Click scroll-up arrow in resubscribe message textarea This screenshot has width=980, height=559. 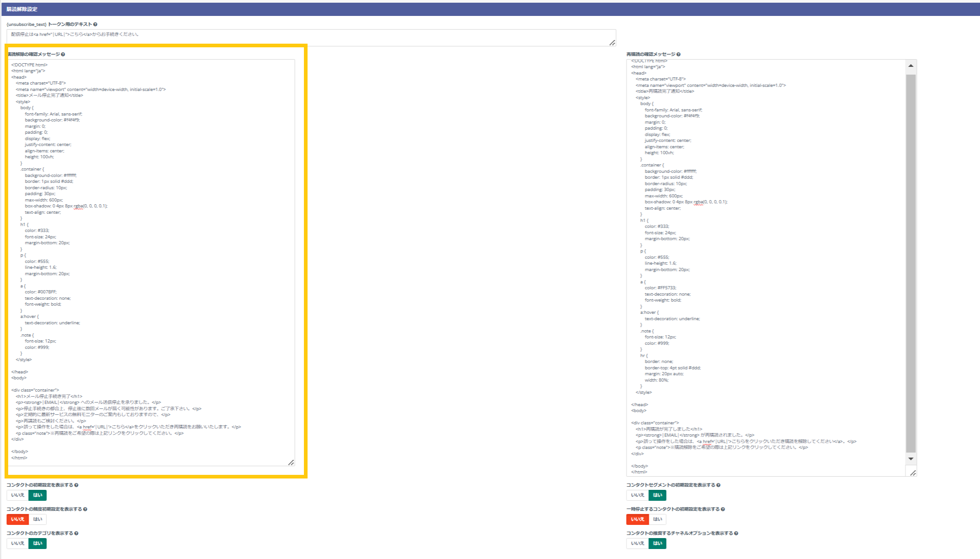click(911, 66)
